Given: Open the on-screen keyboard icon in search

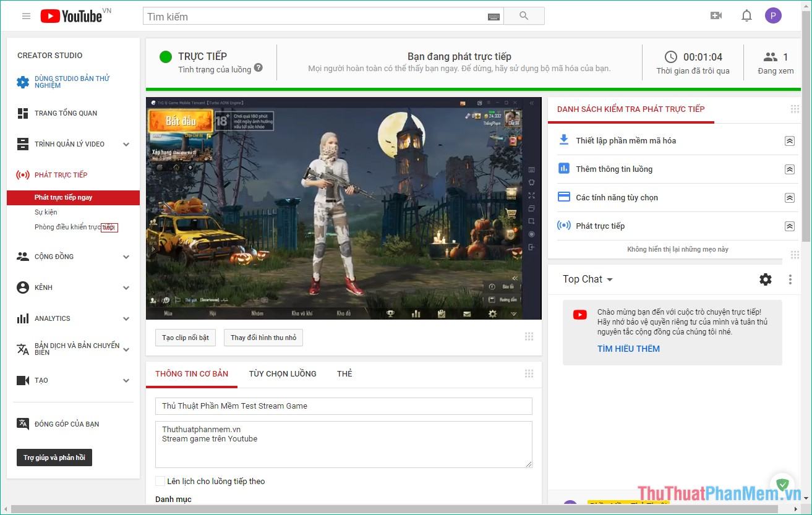Looking at the screenshot, I should 494,17.
